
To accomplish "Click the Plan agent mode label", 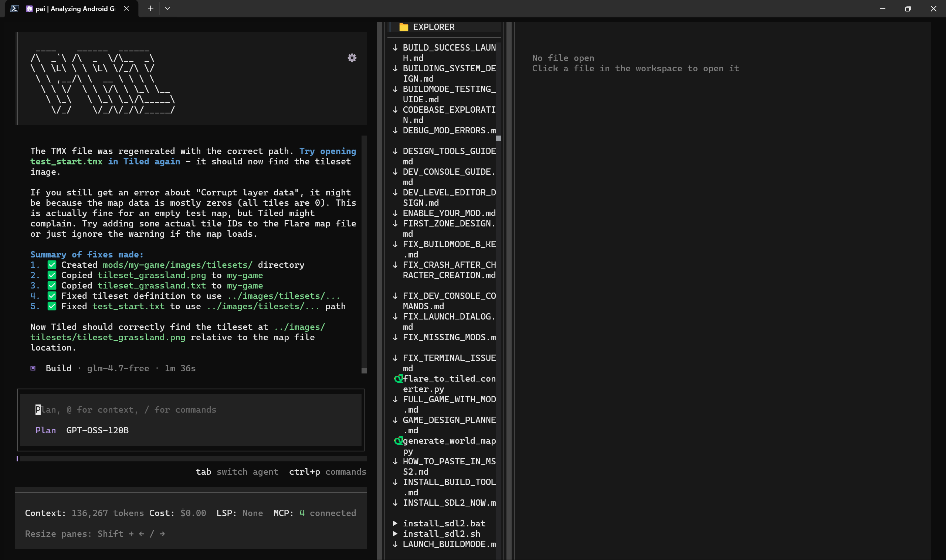I will (x=46, y=430).
